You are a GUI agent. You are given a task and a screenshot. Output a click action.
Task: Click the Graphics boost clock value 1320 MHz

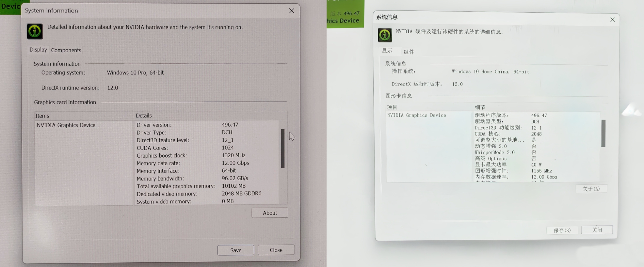pos(233,155)
